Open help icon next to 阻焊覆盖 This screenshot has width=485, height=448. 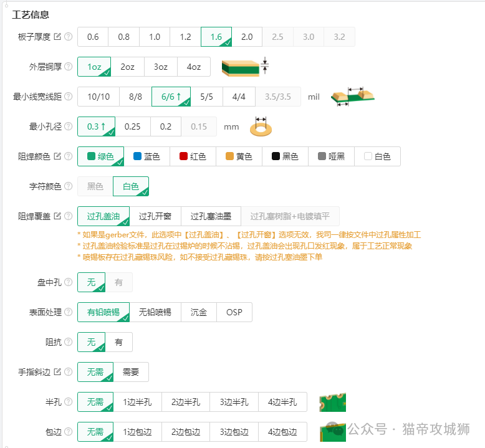(x=68, y=216)
